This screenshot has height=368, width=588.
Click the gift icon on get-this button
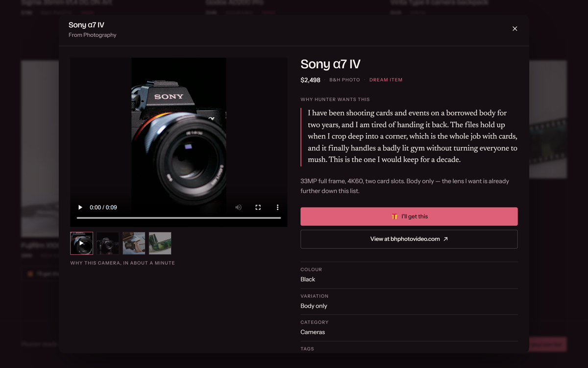(x=394, y=216)
